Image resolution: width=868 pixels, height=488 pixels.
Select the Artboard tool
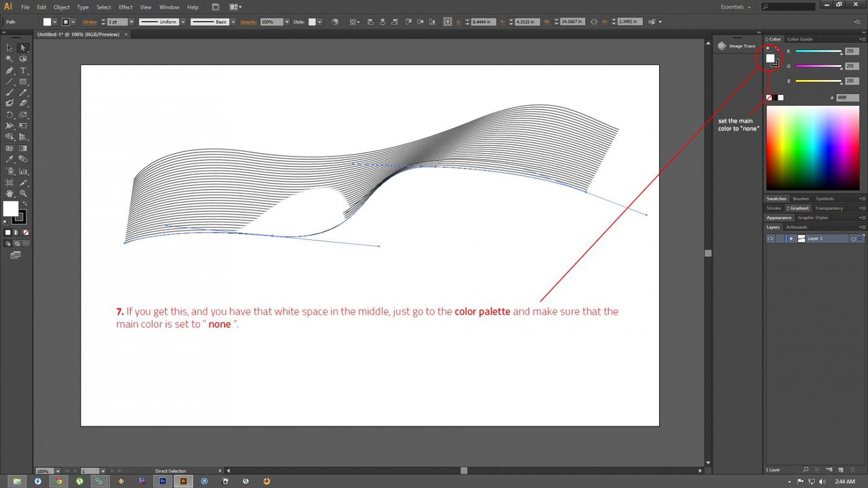click(x=9, y=182)
